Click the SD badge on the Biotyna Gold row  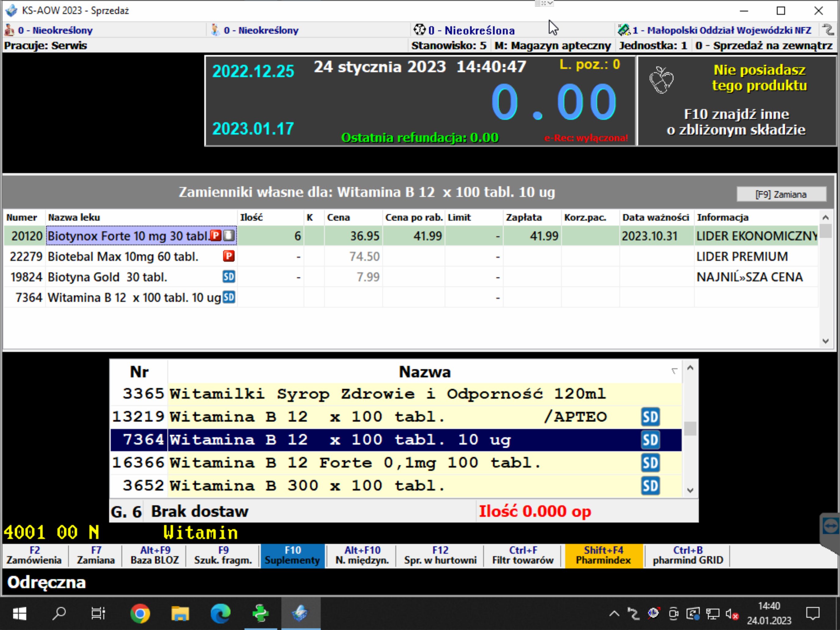229,277
